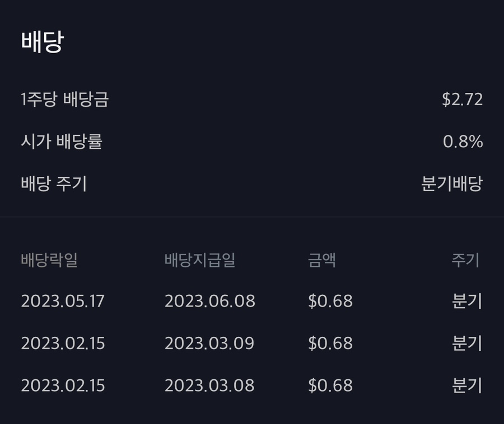The height and width of the screenshot is (424, 504).
Task: Select the 2023.03.09 payment date
Action: click(x=209, y=343)
